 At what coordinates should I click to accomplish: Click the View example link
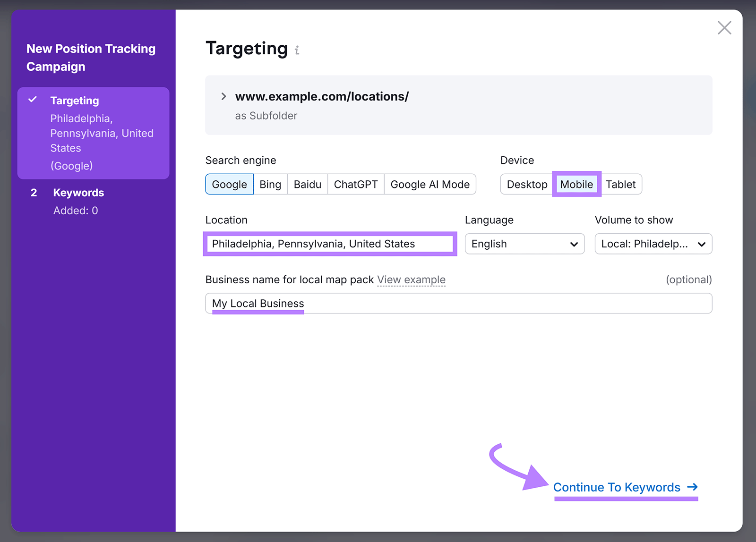click(x=411, y=279)
